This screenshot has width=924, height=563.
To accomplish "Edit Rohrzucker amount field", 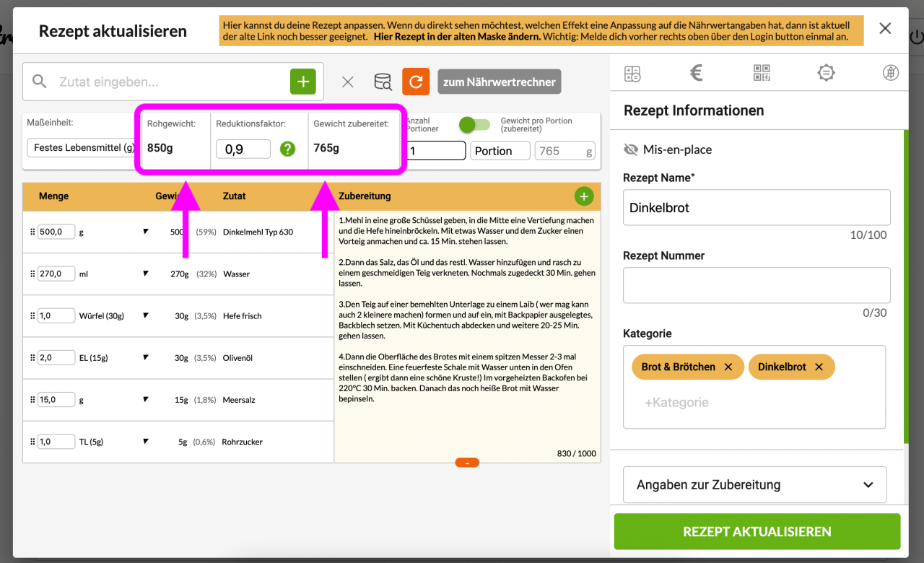I will point(56,442).
